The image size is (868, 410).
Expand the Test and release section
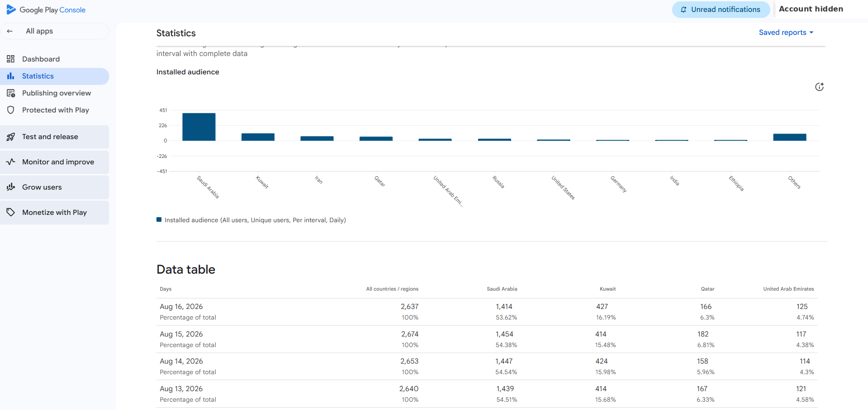point(55,137)
